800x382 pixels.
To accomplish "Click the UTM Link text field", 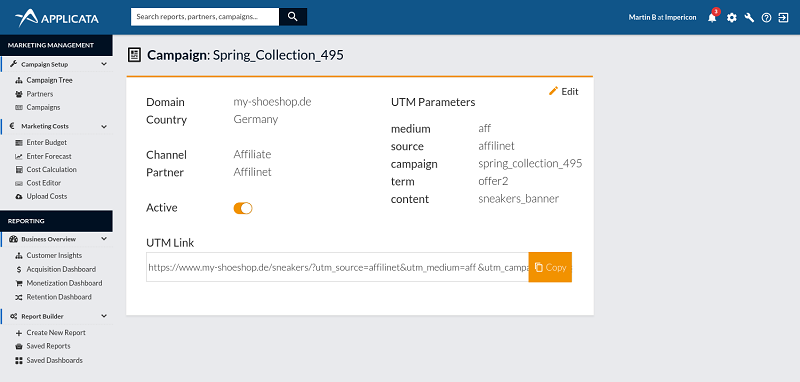I will 337,267.
